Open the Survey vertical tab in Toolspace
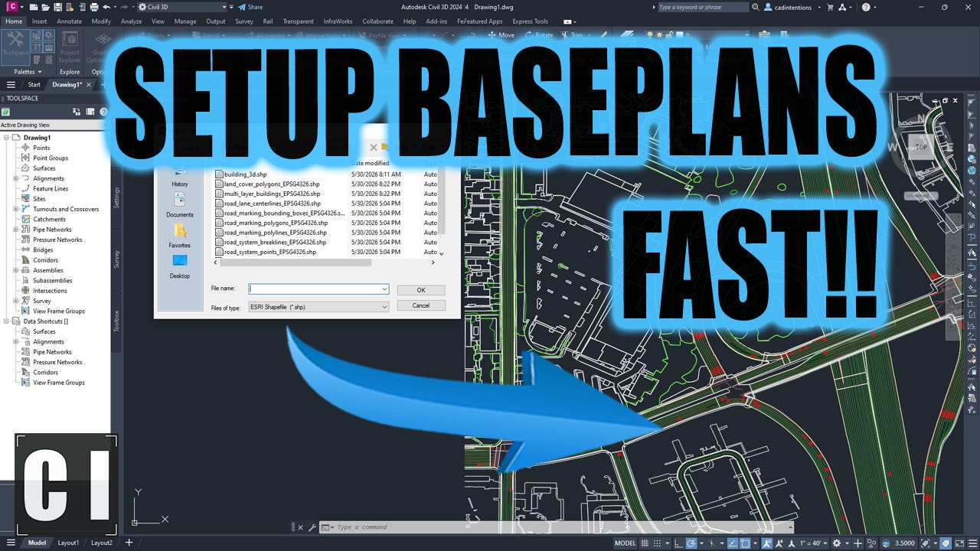 [116, 259]
